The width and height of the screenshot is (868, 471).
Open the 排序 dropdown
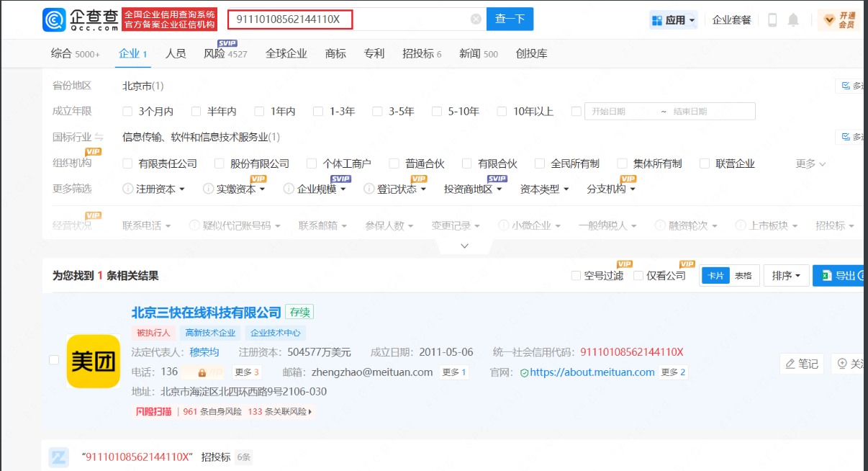(786, 276)
